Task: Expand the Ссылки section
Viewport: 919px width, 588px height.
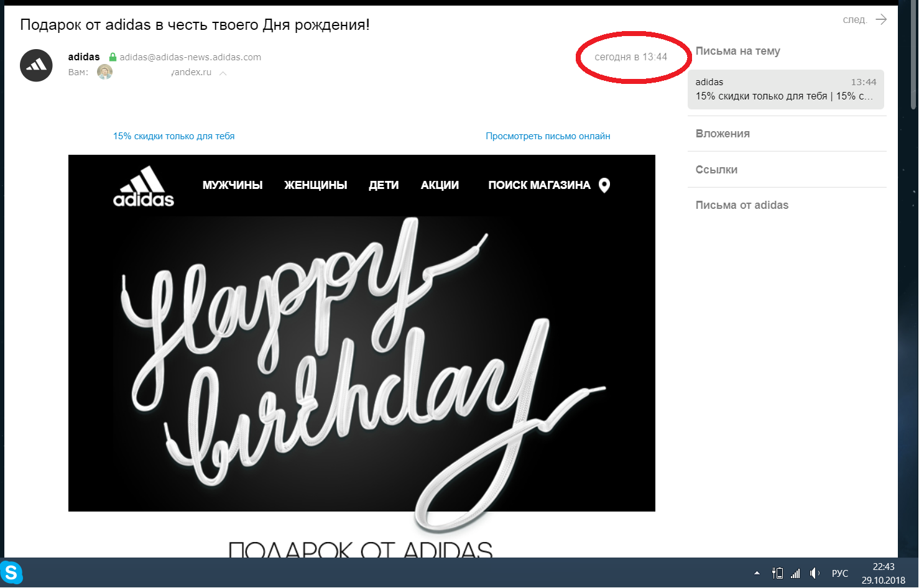Action: pyautogui.click(x=716, y=170)
